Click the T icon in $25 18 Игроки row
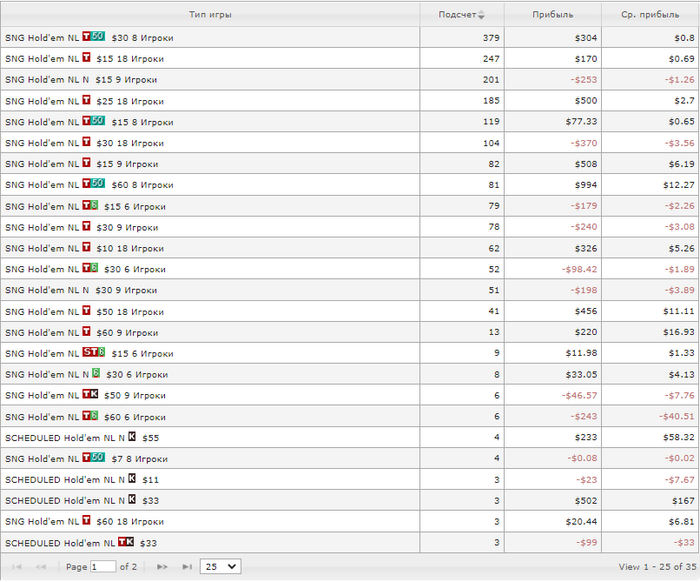 click(86, 100)
